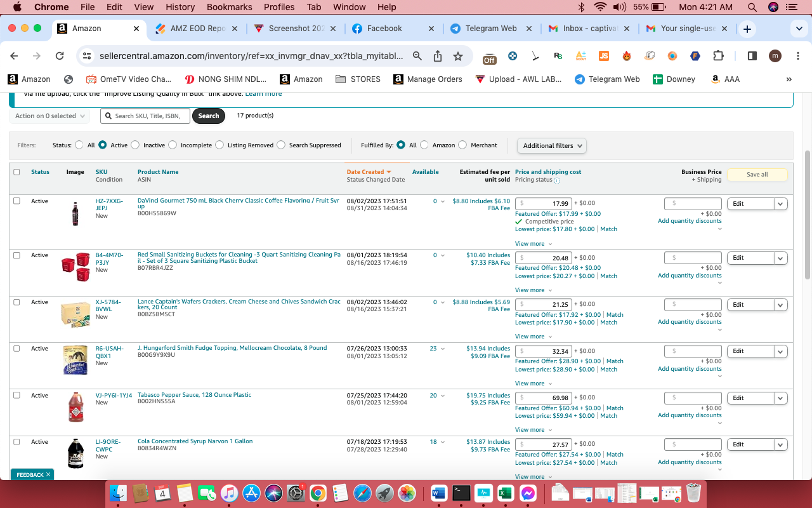
Task: Click the zoom magnifier icon in address bar
Action: 417,56
